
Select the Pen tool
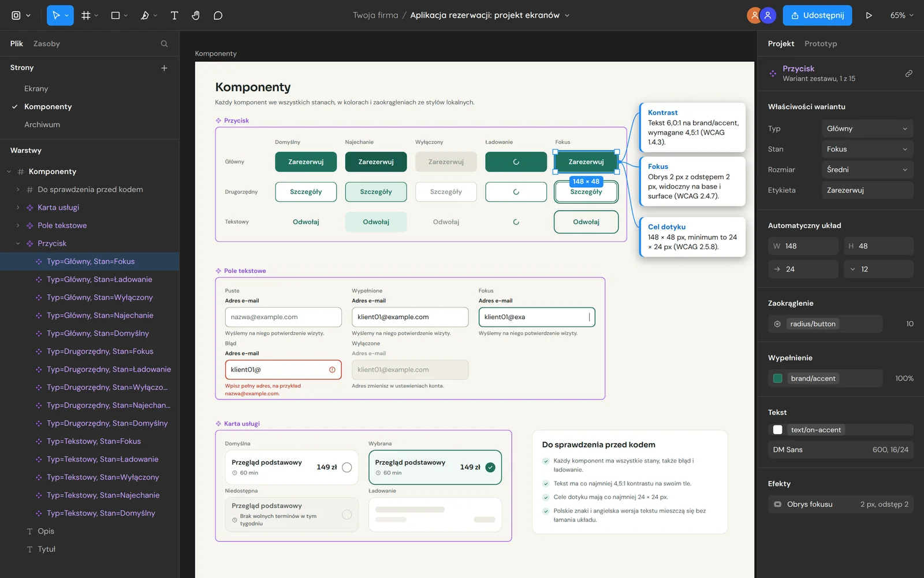coord(145,16)
